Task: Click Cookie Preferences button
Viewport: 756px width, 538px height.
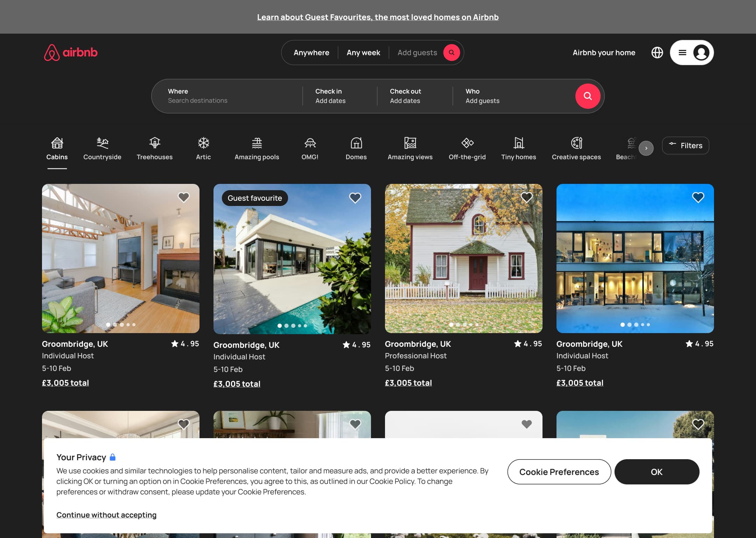Action: coord(559,472)
